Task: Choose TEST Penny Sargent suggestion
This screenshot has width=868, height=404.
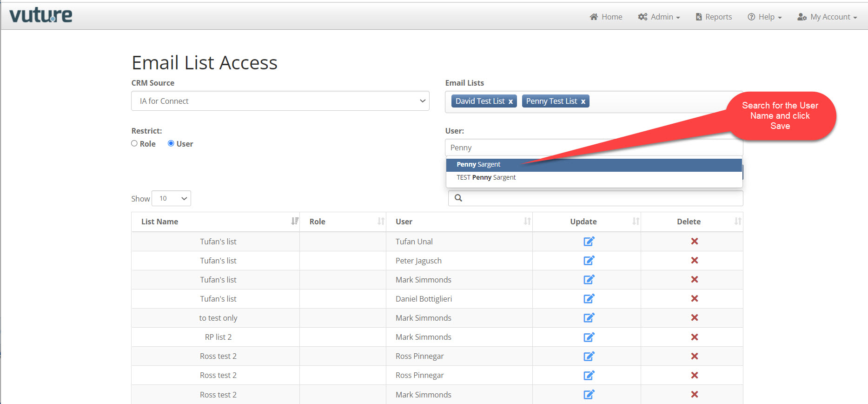Action: pos(594,177)
